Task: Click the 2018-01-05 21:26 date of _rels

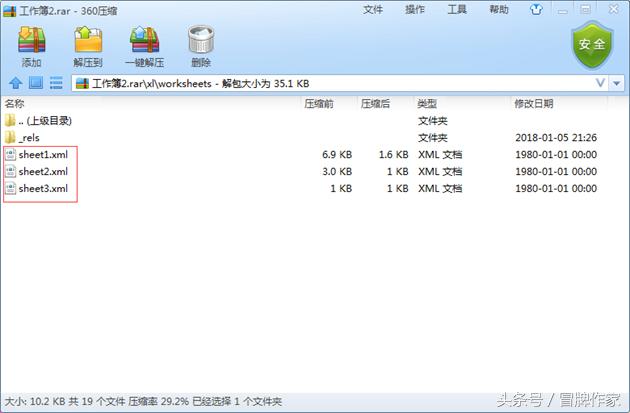Action: pos(556,137)
